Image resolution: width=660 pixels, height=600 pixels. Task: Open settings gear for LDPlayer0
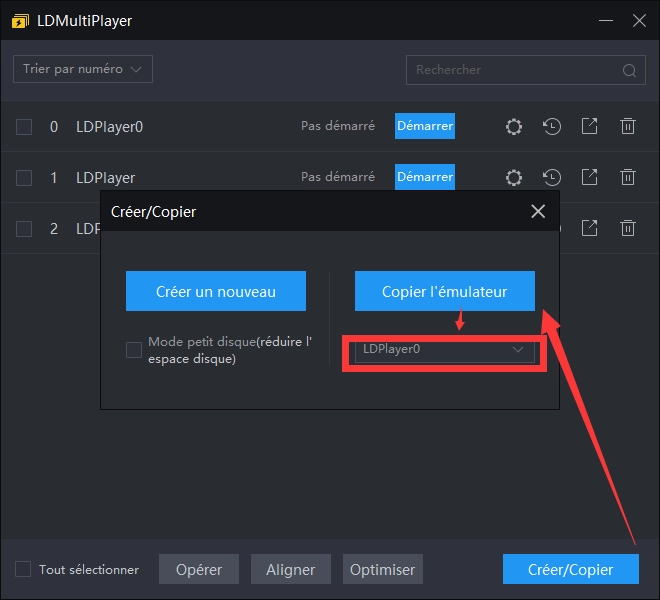click(x=514, y=126)
